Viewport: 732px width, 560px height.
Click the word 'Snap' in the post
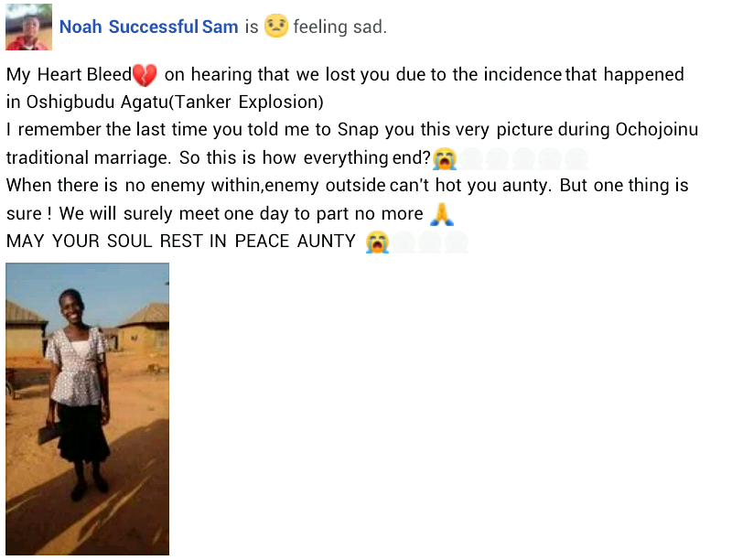click(x=358, y=130)
